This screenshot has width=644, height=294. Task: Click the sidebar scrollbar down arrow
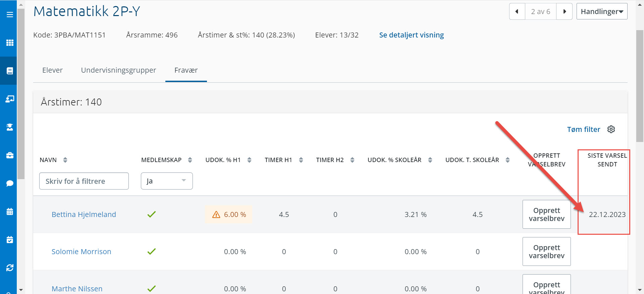[x=21, y=290]
